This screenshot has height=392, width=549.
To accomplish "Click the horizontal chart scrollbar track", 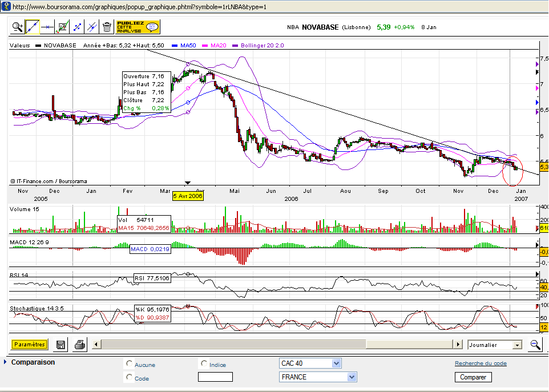I will tap(410, 345).
